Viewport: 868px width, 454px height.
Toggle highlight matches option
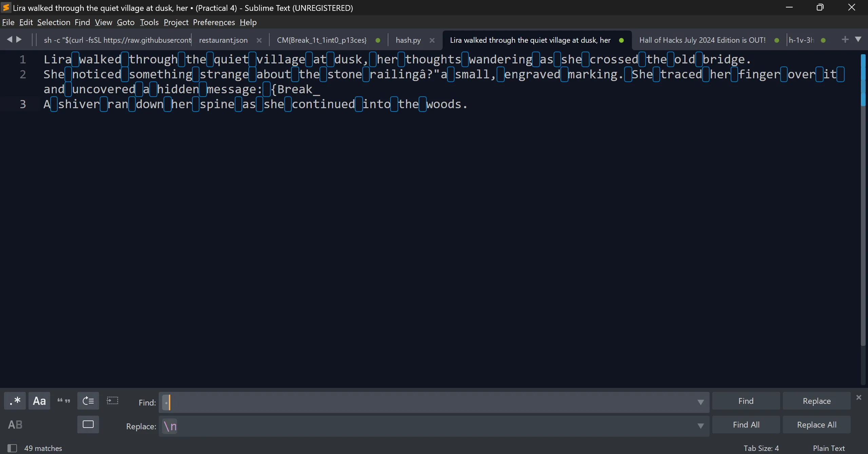point(88,425)
